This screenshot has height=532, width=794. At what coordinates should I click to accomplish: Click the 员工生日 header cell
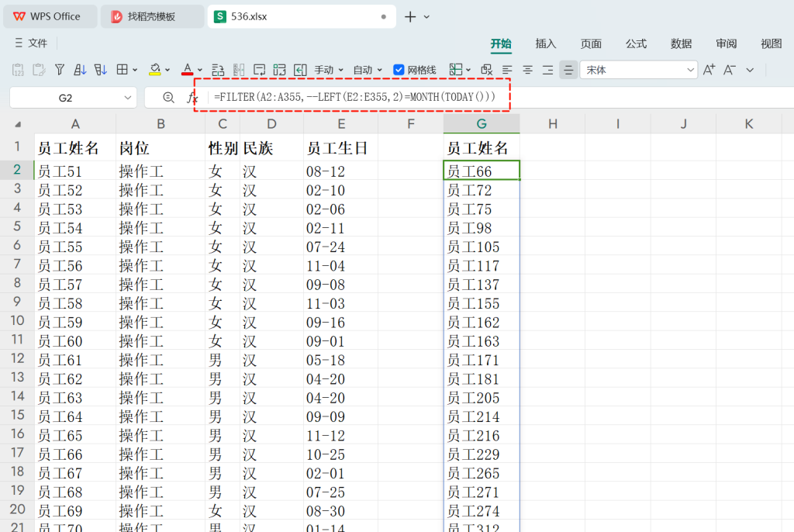click(x=341, y=148)
